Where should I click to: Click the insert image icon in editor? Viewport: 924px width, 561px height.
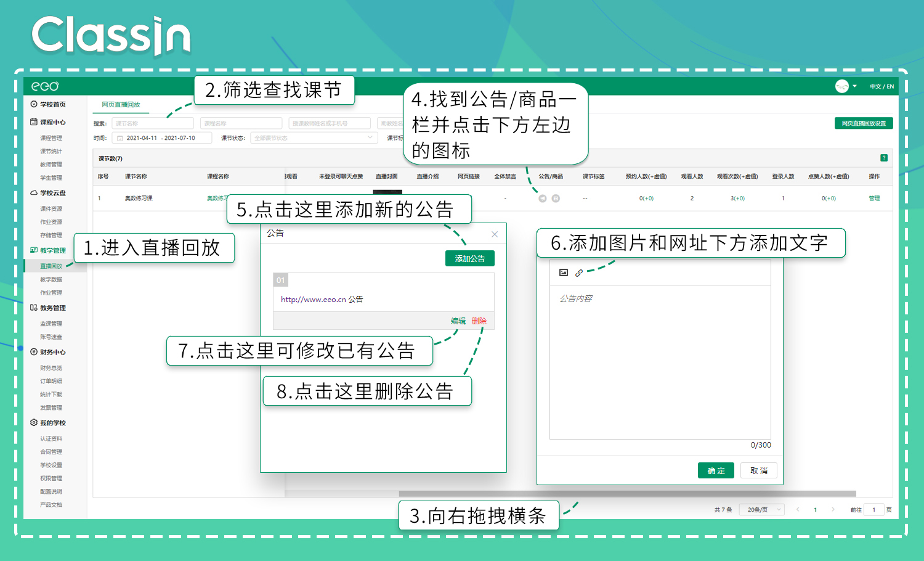click(564, 272)
